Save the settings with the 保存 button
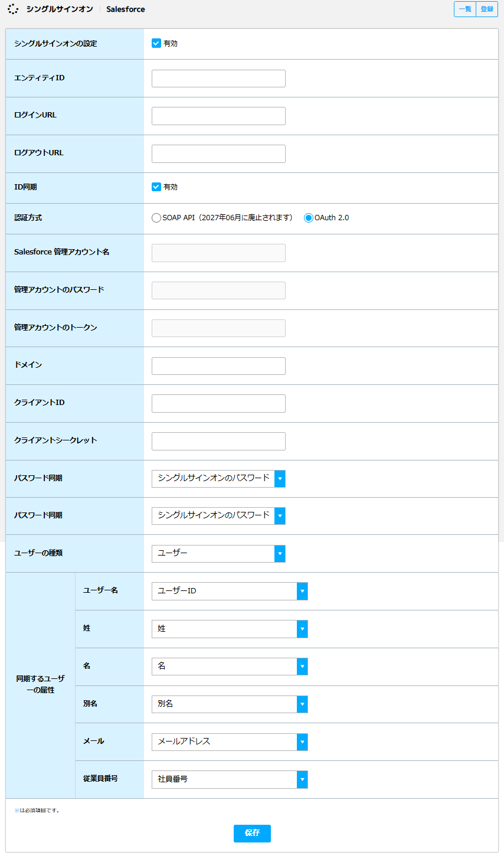 coord(252,833)
